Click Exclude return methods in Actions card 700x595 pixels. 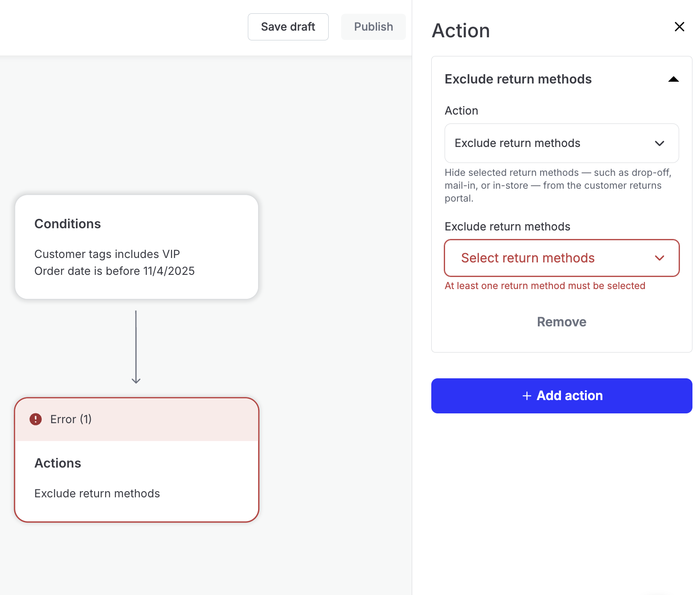click(97, 493)
